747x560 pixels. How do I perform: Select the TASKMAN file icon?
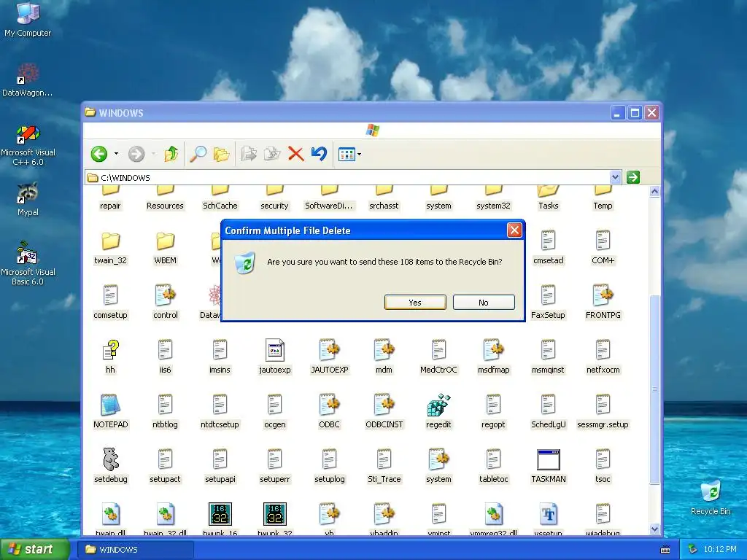[x=548, y=460]
